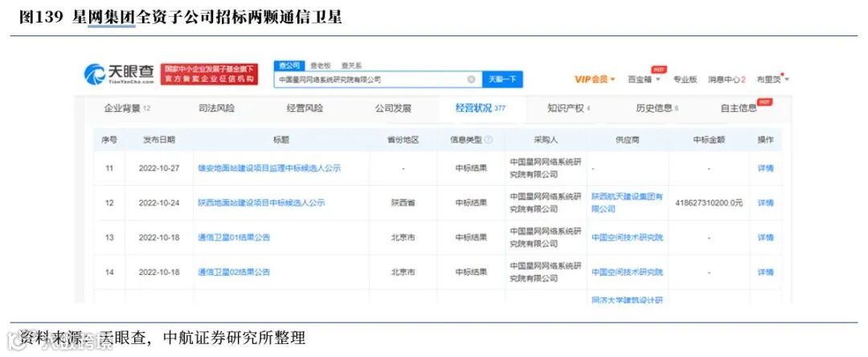Switch to the 司法风险 tab
Viewport: 868px width, 357px height.
point(216,109)
